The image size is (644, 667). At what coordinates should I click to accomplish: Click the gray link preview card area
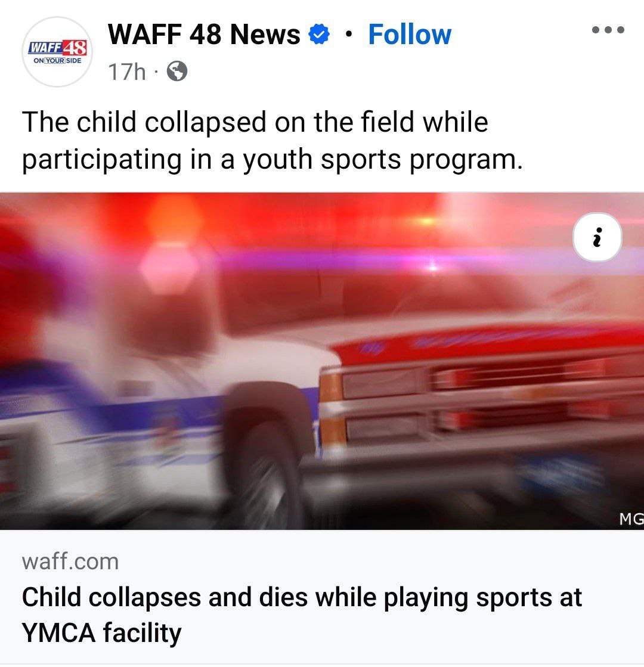coord(322,597)
